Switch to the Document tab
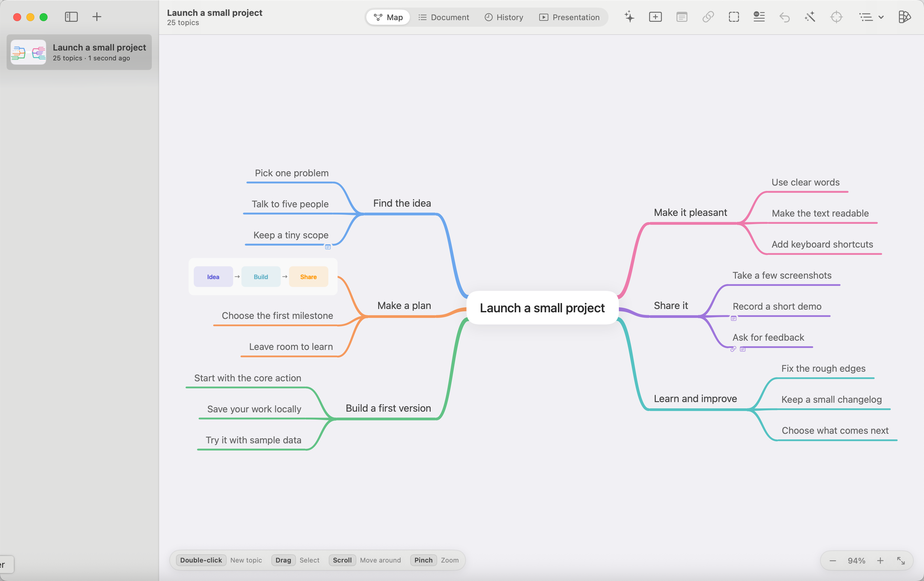 tap(444, 17)
